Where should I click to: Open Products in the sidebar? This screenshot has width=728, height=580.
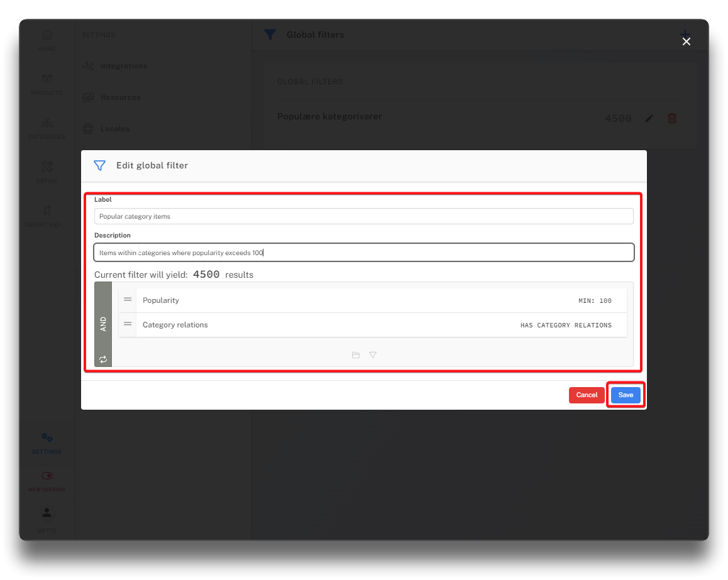point(47,84)
